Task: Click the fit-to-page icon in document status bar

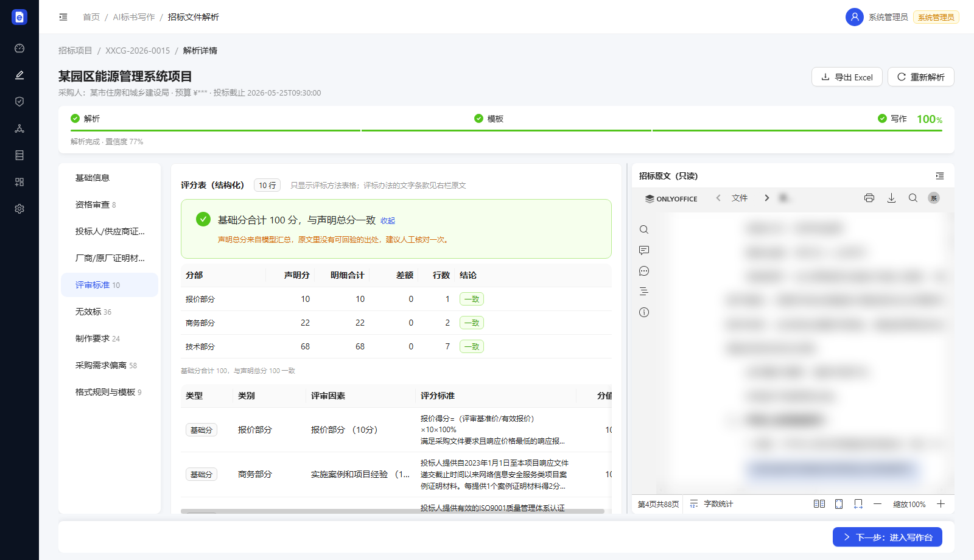Action: tap(839, 504)
